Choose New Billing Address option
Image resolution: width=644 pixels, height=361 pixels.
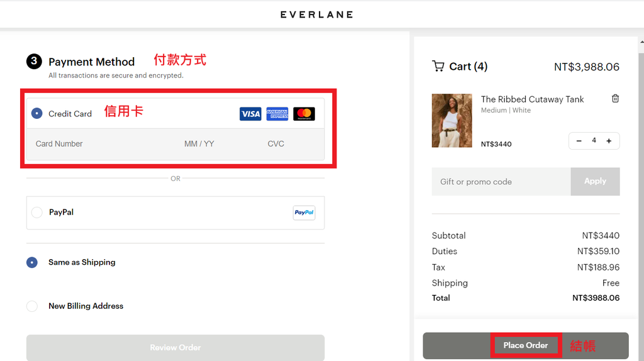(32, 306)
